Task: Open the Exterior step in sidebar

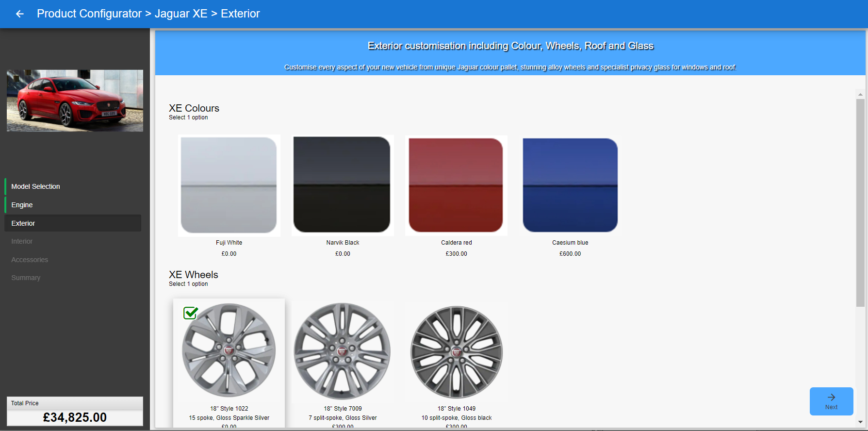Action: pyautogui.click(x=73, y=223)
